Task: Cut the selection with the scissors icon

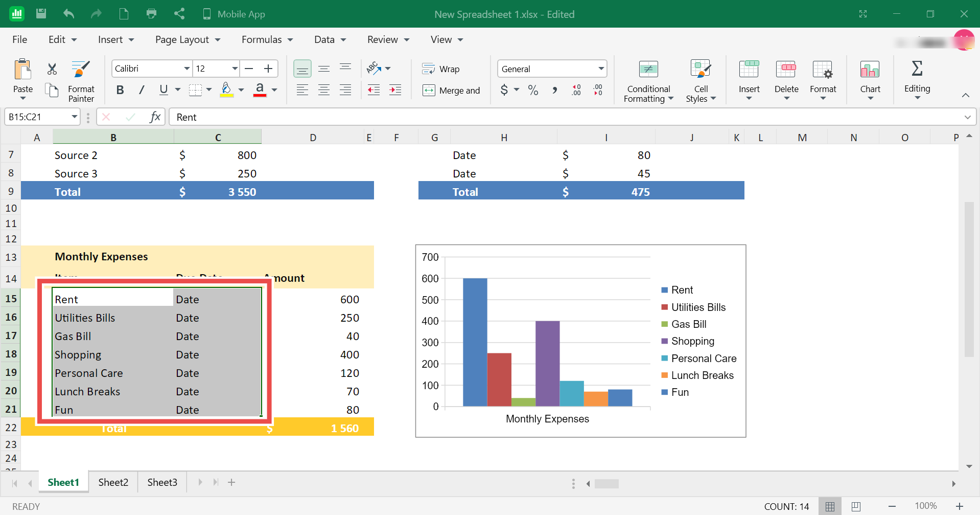Action: point(52,69)
